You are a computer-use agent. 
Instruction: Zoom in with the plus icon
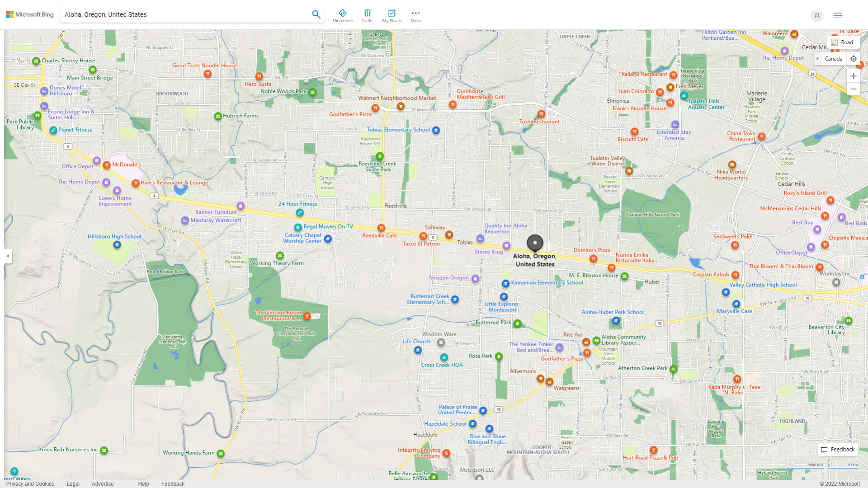(x=854, y=76)
